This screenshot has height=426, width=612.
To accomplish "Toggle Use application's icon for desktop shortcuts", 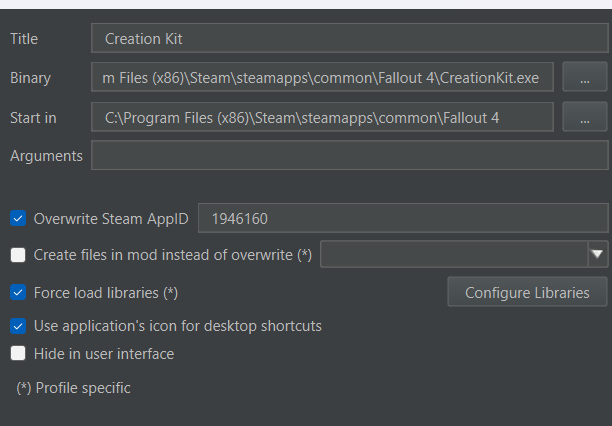I will [18, 326].
